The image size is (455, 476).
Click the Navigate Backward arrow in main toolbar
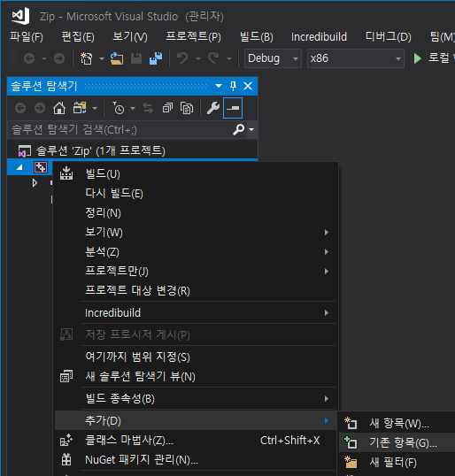click(29, 58)
